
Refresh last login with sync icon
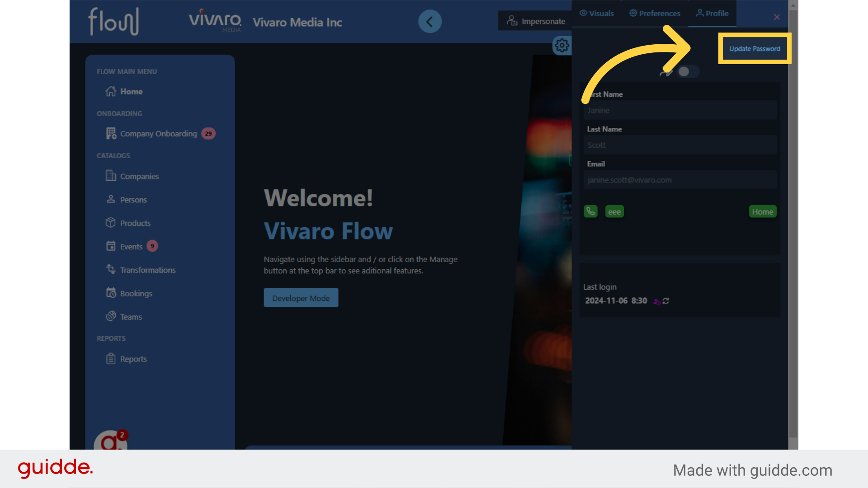[x=666, y=301]
